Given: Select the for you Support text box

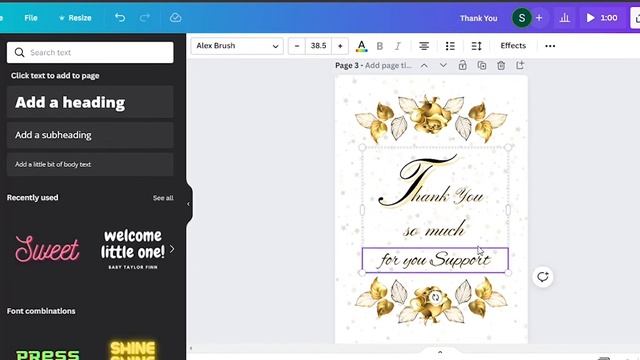Looking at the screenshot, I should pyautogui.click(x=435, y=260).
